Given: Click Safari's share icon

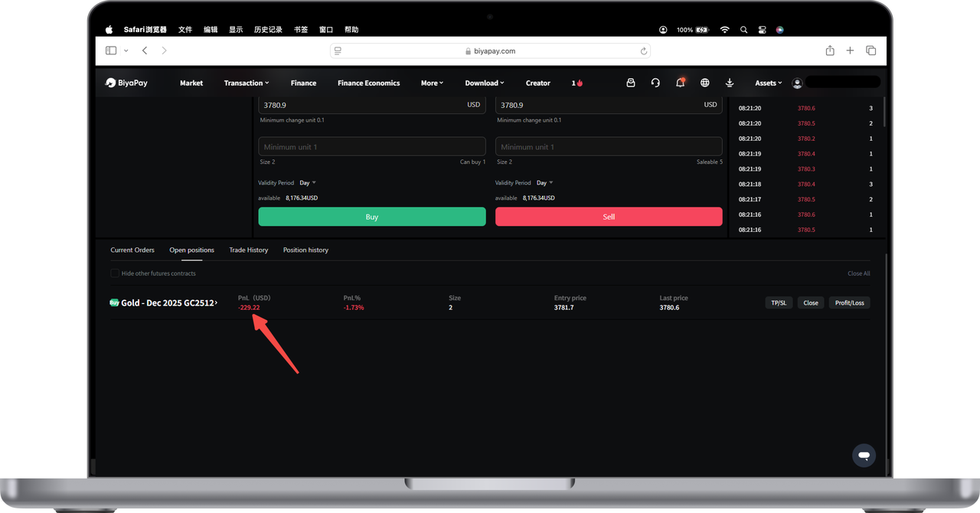Looking at the screenshot, I should click(830, 51).
